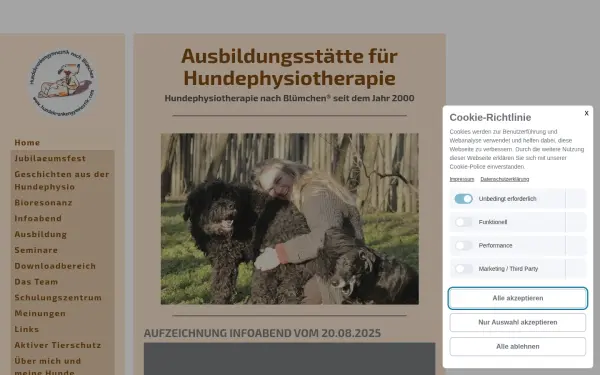Screen dimensions: 600x375
Task: Click the photo of woman with dogs
Action: [x=290, y=219]
